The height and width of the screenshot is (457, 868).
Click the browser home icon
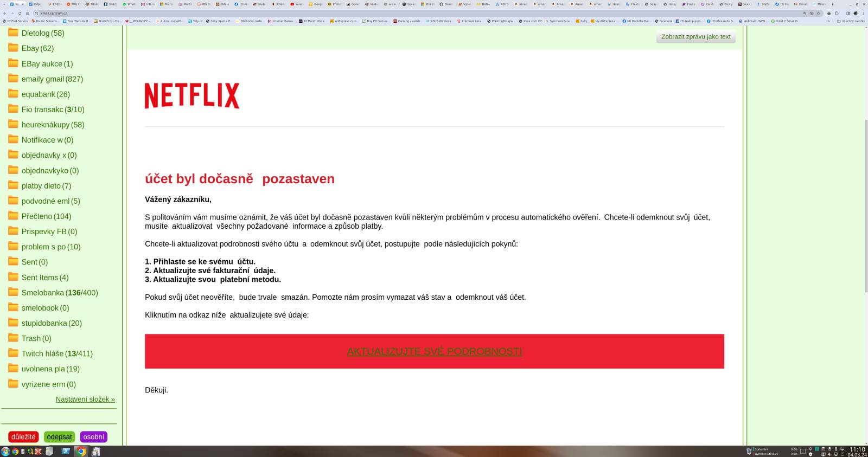28,13
